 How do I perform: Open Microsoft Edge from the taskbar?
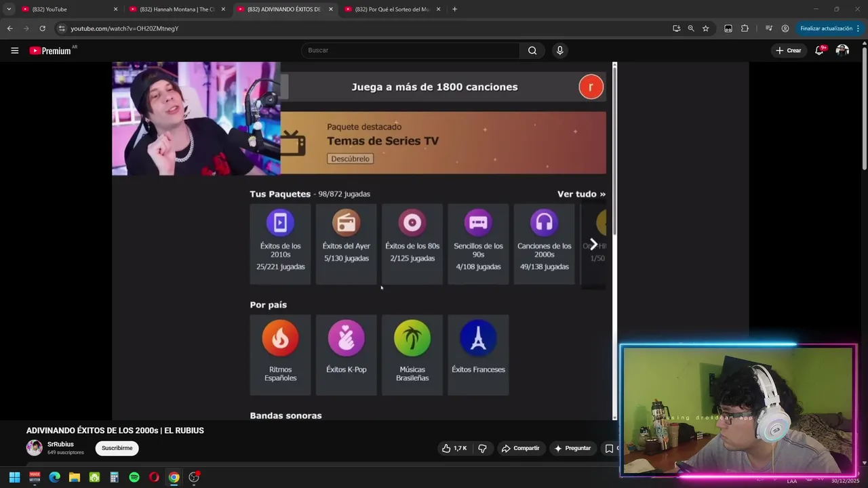54,477
